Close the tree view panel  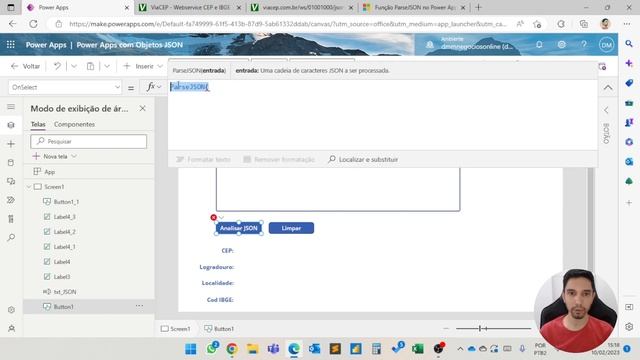142,108
